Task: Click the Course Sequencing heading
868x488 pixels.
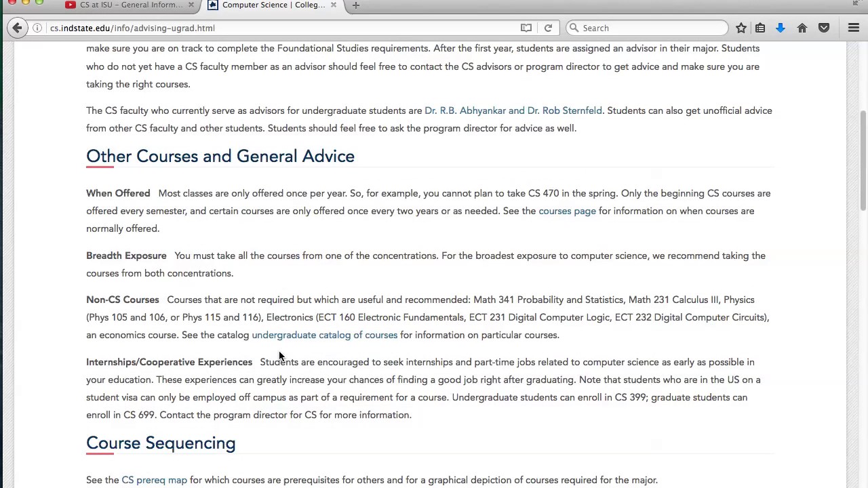Action: pos(161,443)
